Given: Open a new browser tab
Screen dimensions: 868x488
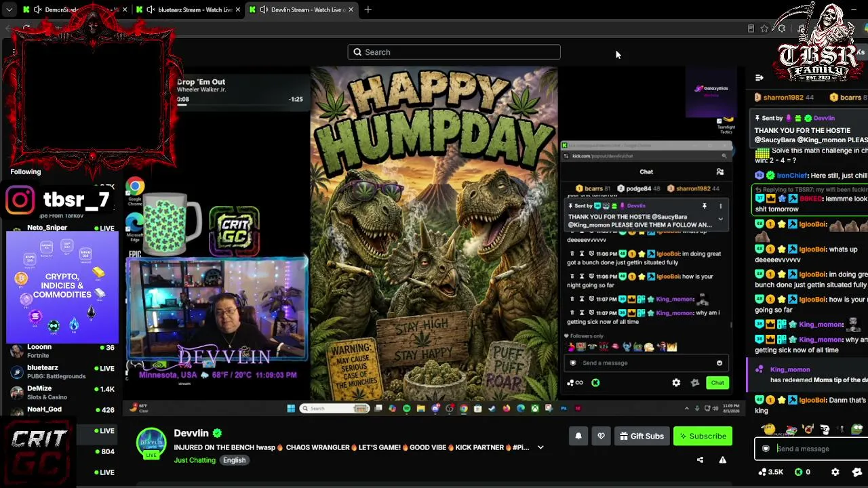Looking at the screenshot, I should 368,9.
